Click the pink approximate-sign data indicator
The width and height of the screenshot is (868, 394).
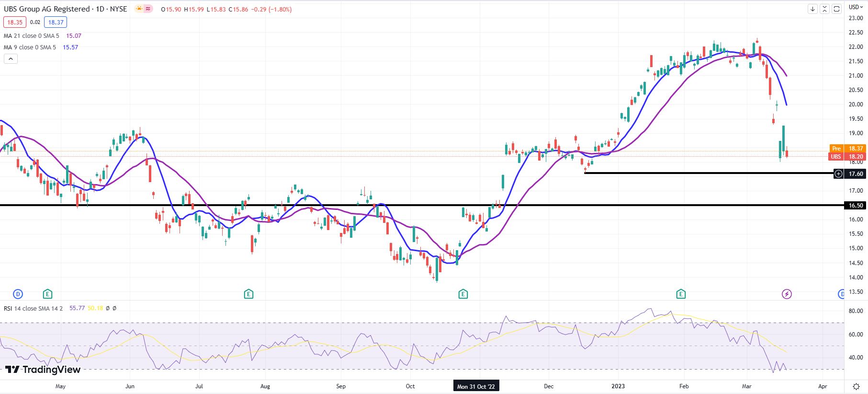148,9
